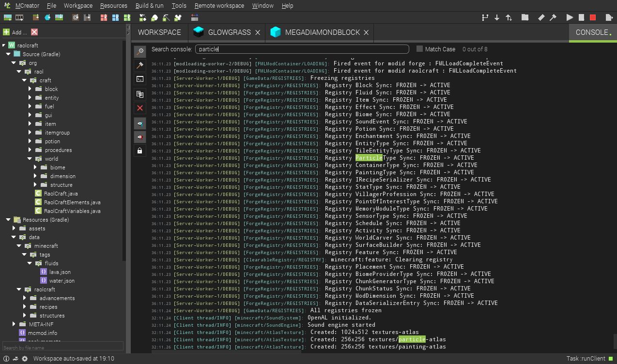This screenshot has height=364, width=617.
Task: Expand the assets folder
Action: [14, 228]
